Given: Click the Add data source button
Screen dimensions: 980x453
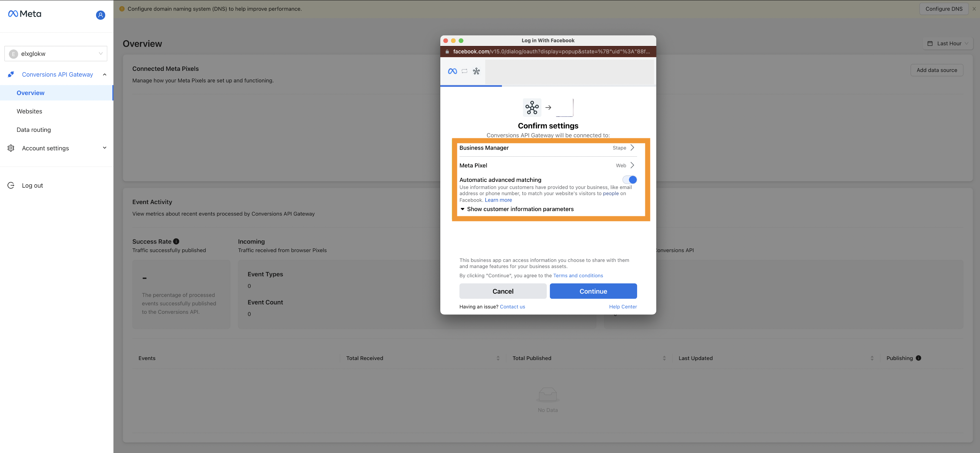Looking at the screenshot, I should pyautogui.click(x=937, y=70).
